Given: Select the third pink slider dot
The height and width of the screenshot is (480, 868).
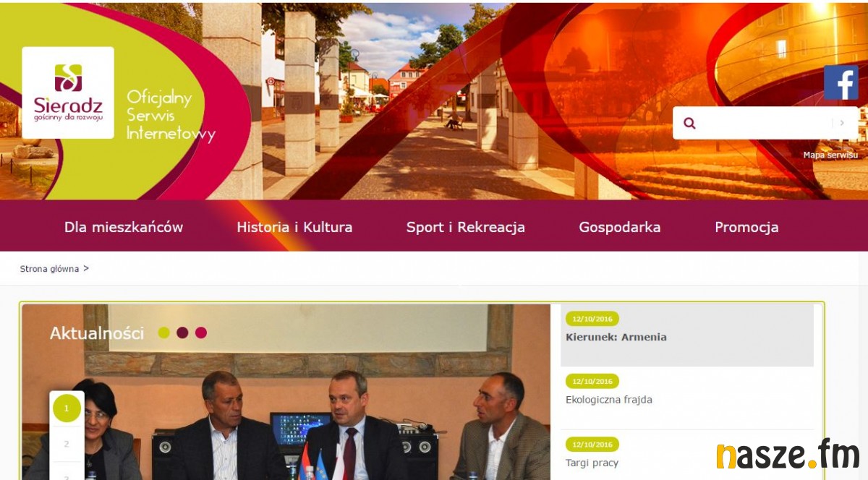Looking at the screenshot, I should click(x=201, y=333).
